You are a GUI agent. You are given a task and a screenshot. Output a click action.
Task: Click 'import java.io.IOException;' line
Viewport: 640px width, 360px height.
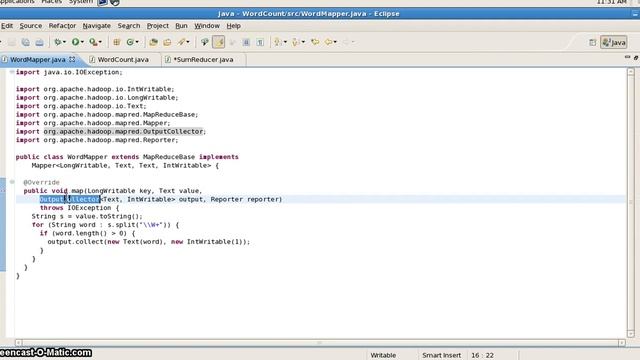[x=69, y=72]
